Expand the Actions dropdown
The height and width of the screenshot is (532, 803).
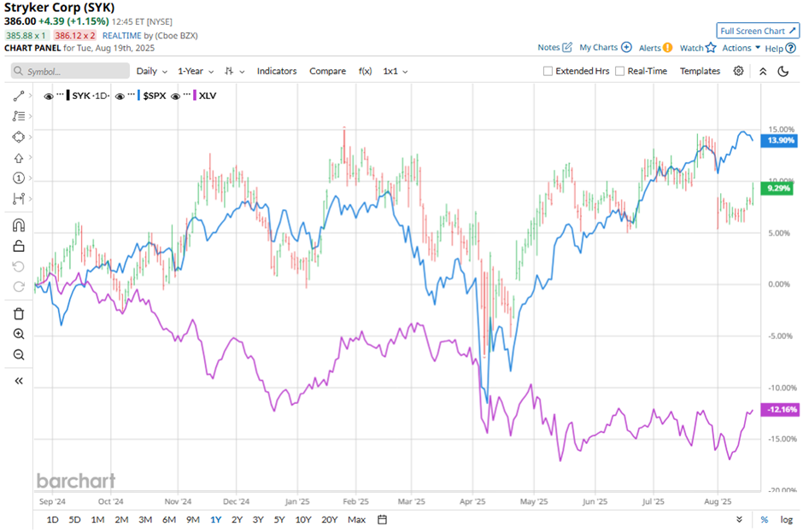pos(741,48)
